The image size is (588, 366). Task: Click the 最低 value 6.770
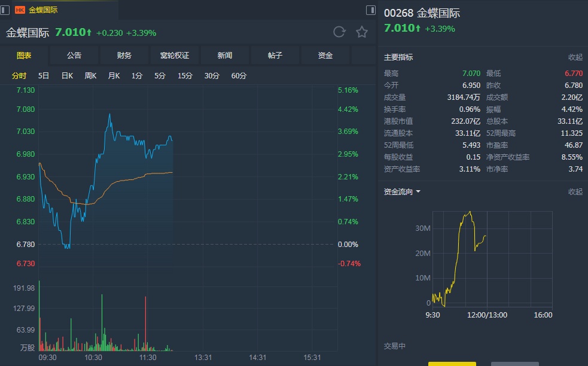tap(574, 73)
